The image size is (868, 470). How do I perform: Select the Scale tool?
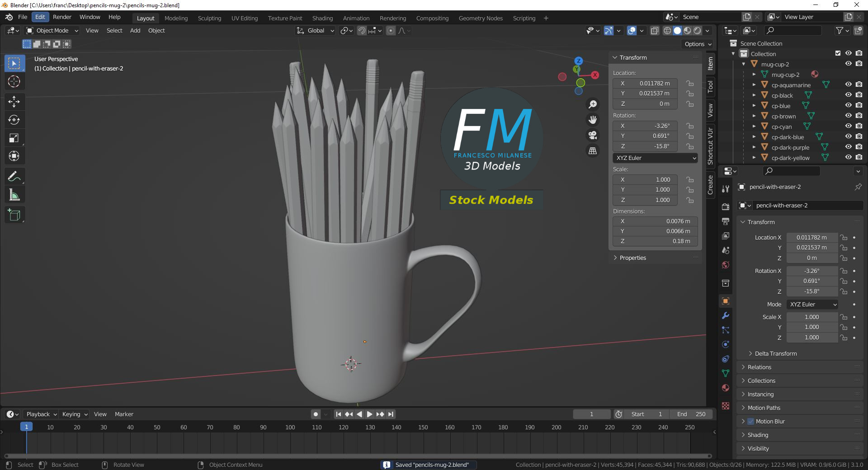coord(14,138)
